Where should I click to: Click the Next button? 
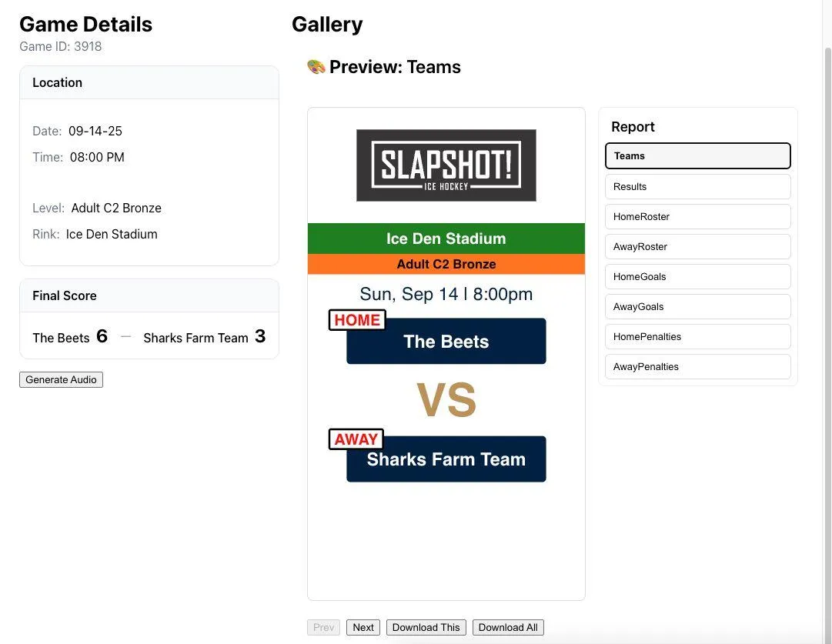pyautogui.click(x=363, y=627)
